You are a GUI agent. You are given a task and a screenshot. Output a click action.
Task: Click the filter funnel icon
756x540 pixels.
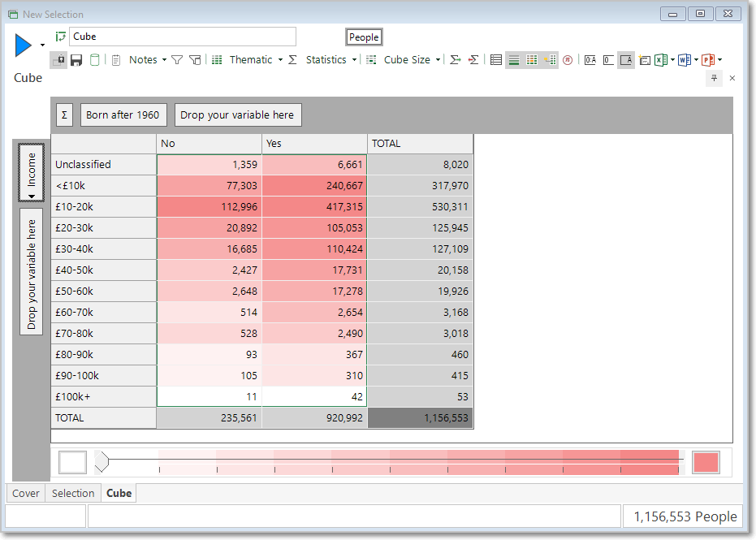[177, 60]
